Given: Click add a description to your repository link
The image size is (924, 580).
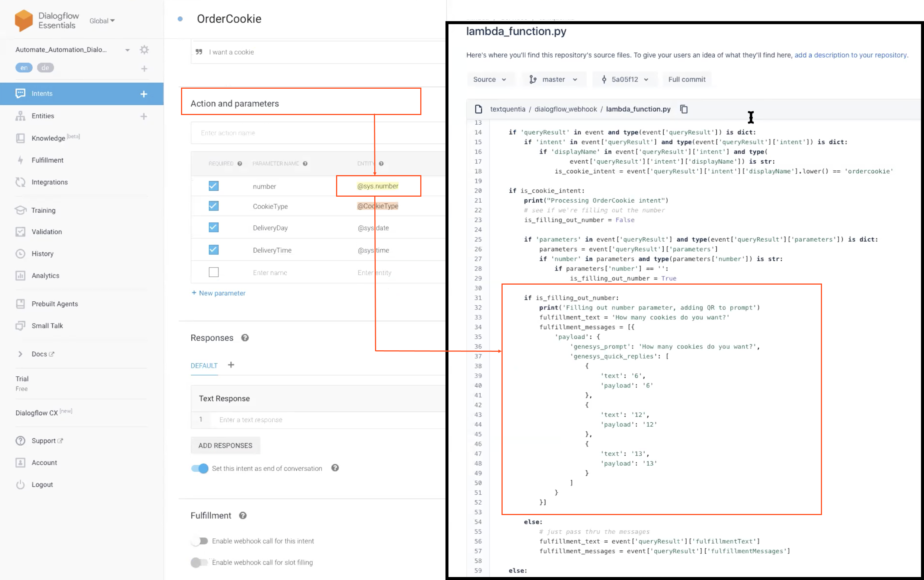Looking at the screenshot, I should tap(851, 55).
